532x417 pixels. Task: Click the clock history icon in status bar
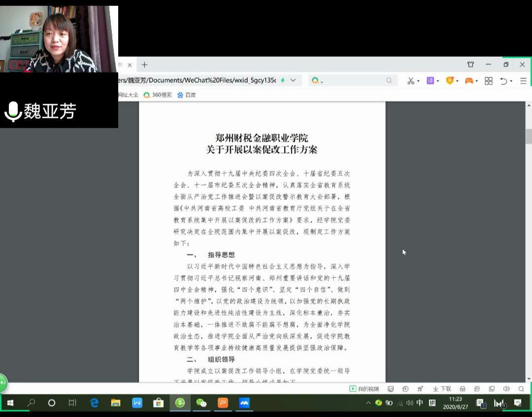click(405, 389)
